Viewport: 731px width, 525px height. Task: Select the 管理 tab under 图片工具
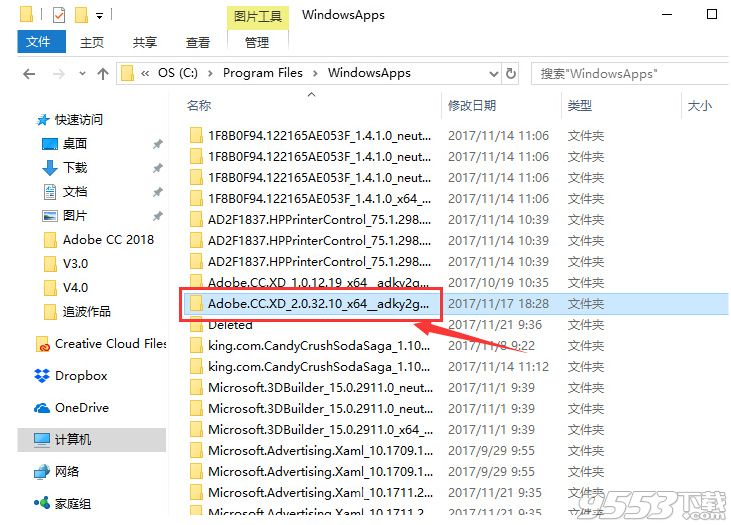pos(257,42)
